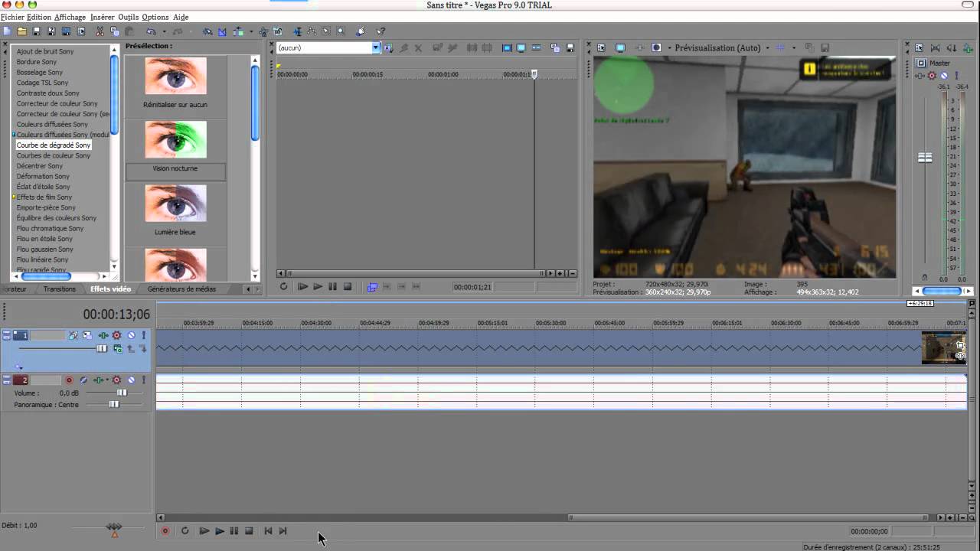The height and width of the screenshot is (551, 980).
Task: Open Master bus FX red gear icon
Action: 932,76
